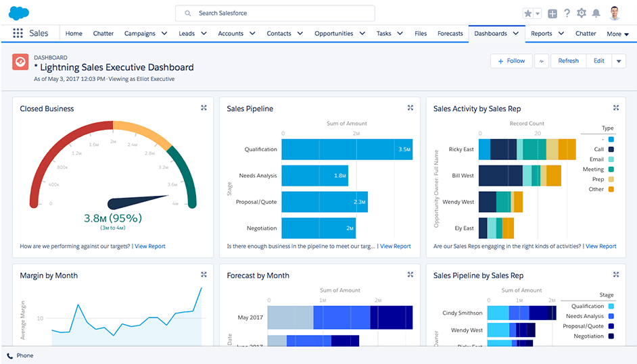Viewport: 637px width, 364px height.
Task: Switch to the Forecasts tab
Action: [450, 33]
